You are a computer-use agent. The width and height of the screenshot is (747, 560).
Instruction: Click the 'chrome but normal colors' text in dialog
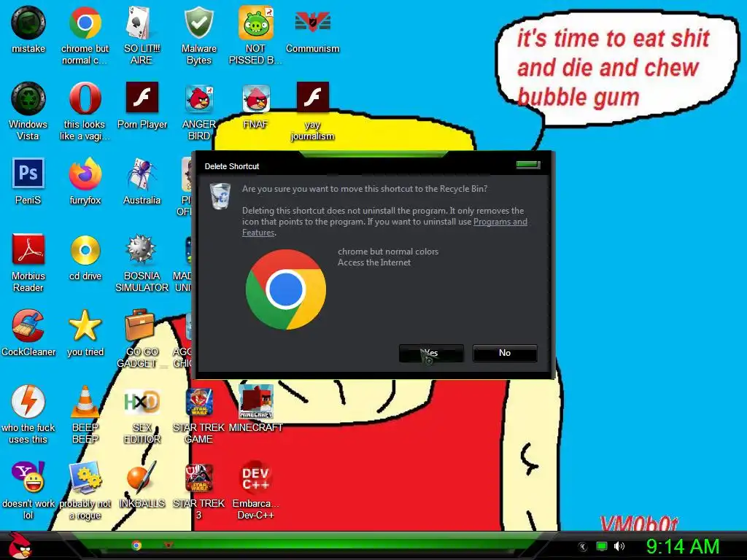[388, 252]
